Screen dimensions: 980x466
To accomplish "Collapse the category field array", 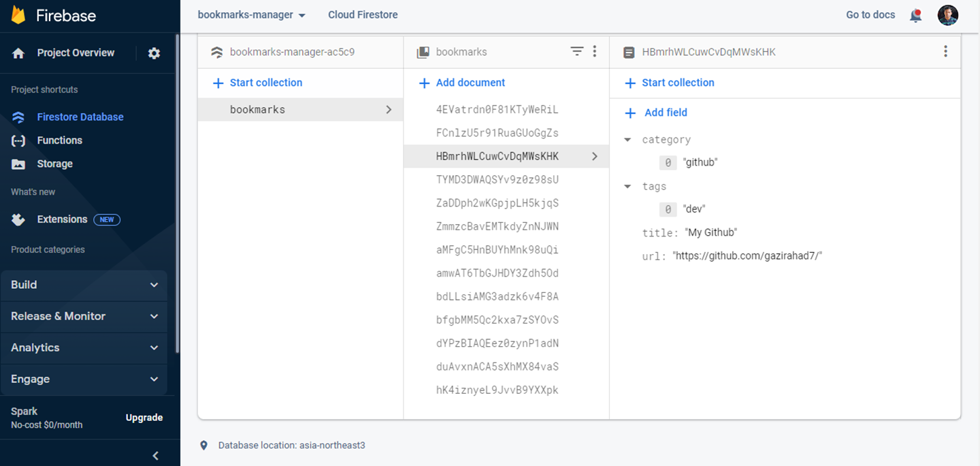I will 627,140.
